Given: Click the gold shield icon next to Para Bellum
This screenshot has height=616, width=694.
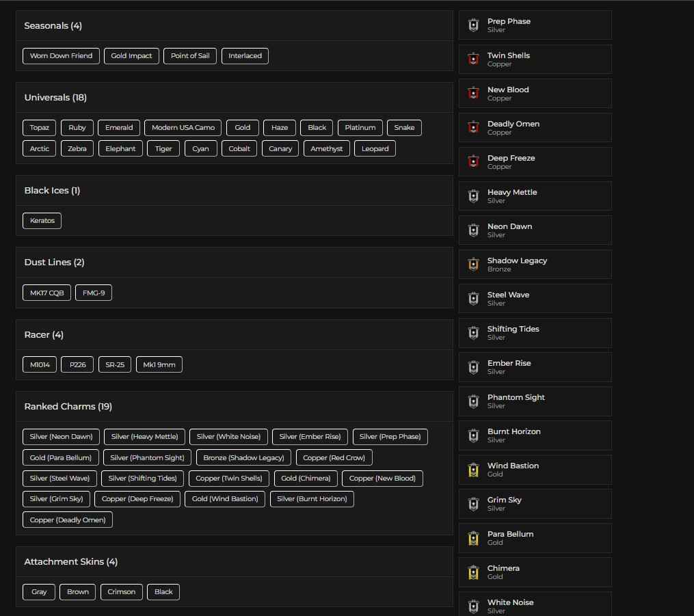Looking at the screenshot, I should (x=473, y=537).
